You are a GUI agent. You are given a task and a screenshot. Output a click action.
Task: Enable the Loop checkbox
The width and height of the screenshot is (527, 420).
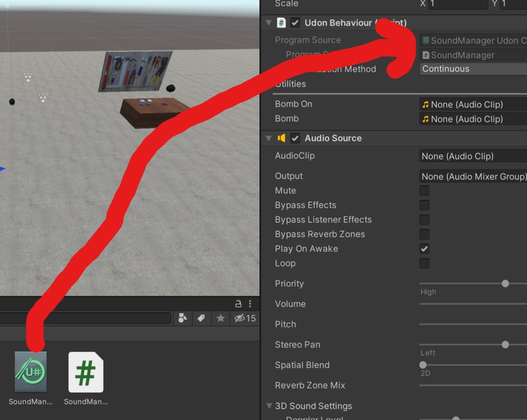click(424, 263)
